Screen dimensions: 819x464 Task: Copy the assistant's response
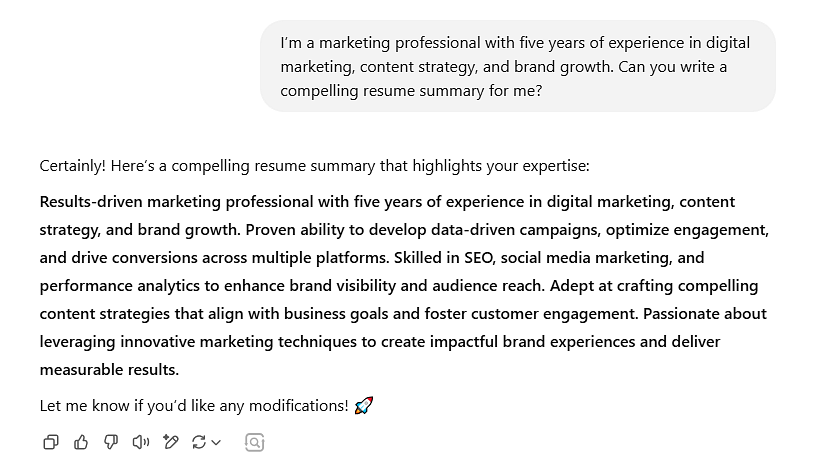tap(51, 443)
